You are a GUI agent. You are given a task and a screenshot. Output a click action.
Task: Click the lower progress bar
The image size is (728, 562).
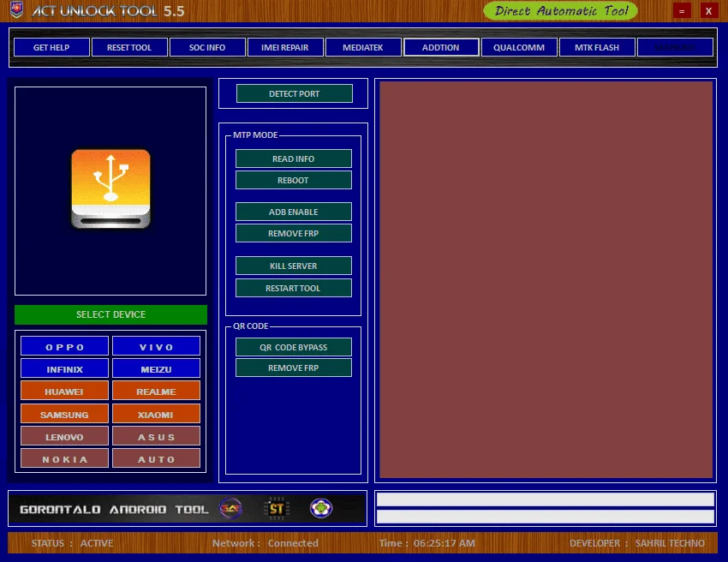click(545, 517)
